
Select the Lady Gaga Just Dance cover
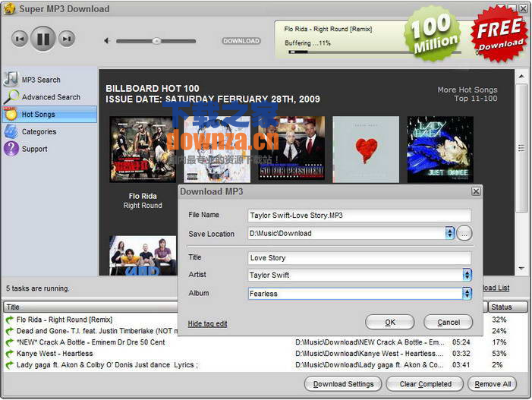[x=440, y=150]
